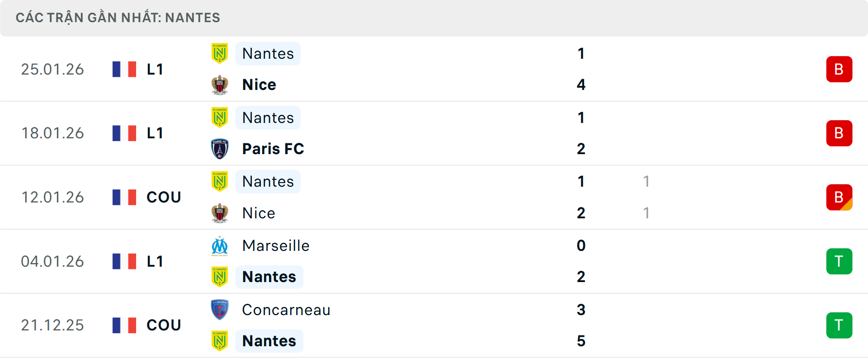868x358 pixels.
Task: Click the Nantes name in the 04.01.26 match
Action: tap(269, 277)
